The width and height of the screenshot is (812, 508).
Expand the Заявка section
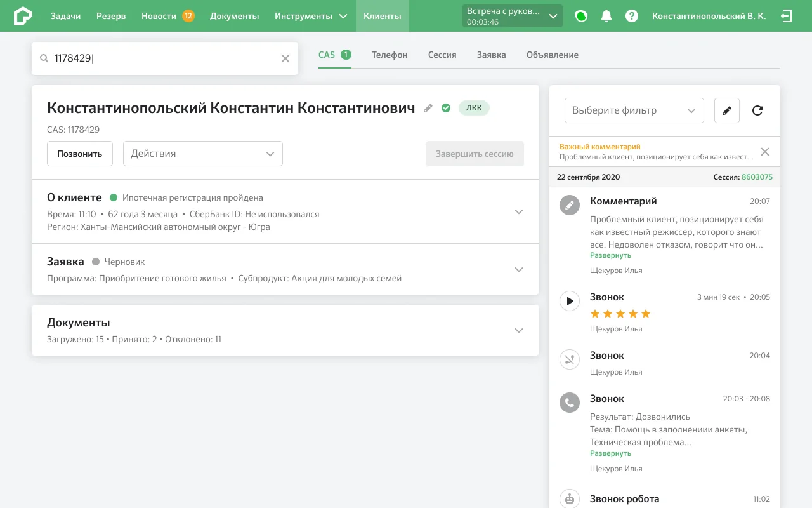point(519,270)
